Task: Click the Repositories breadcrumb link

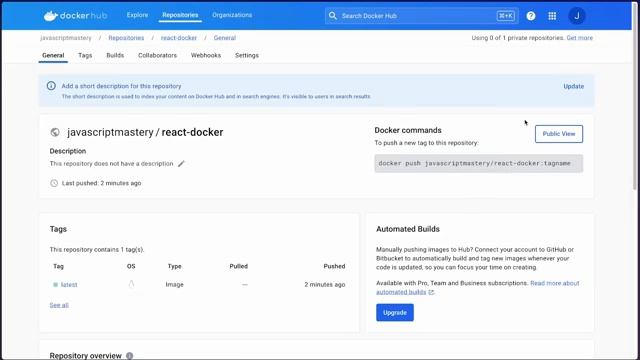Action: (126, 38)
